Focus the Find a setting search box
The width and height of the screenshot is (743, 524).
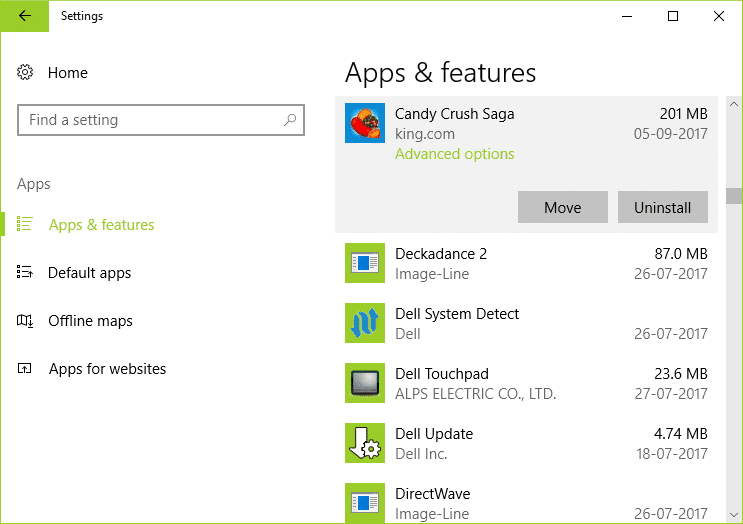tap(161, 120)
